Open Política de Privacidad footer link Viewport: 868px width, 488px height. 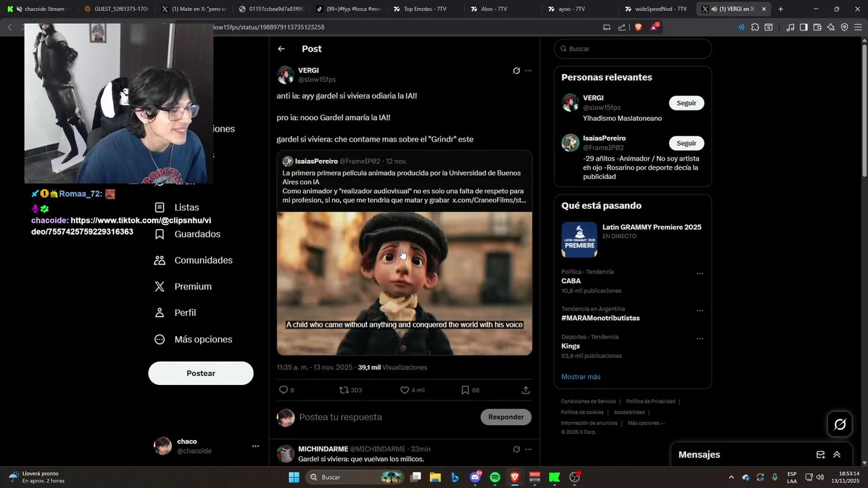click(650, 401)
